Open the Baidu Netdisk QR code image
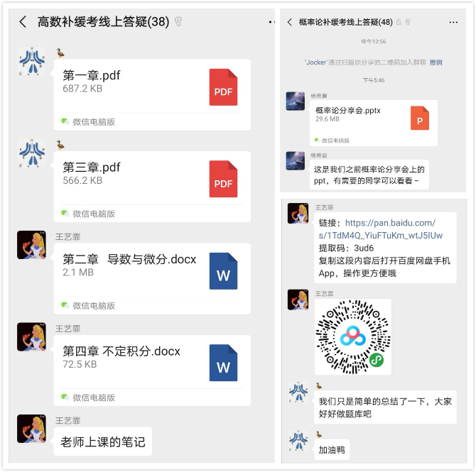The image size is (476, 472). [353, 336]
